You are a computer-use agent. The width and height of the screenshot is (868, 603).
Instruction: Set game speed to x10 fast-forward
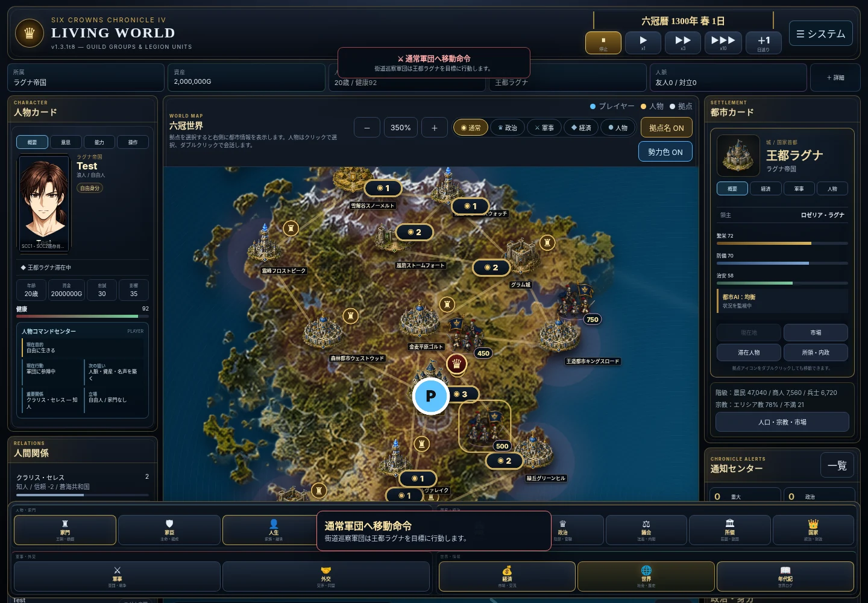(x=723, y=43)
